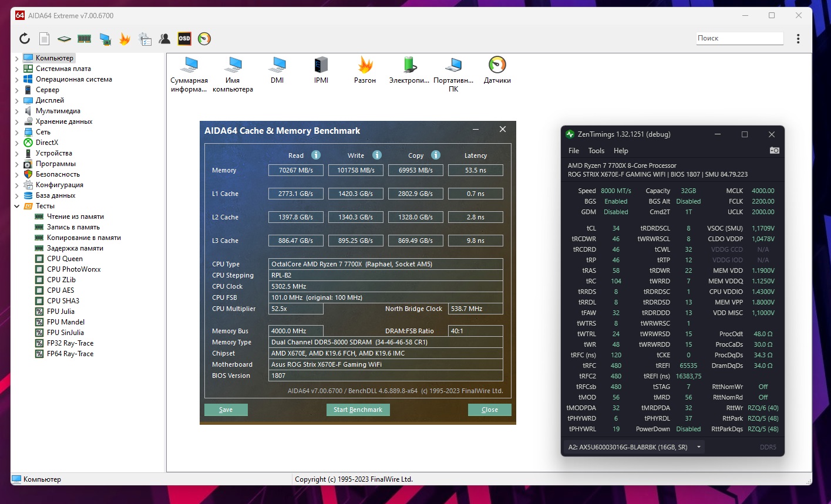Expand the Дисплей node chevron
The height and width of the screenshot is (504, 831).
coord(16,100)
